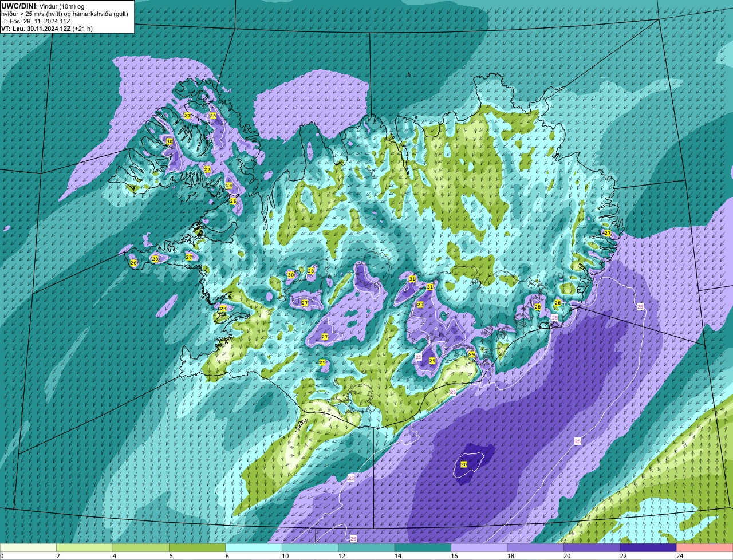The width and height of the screenshot is (733, 560).
Task: Click the 8–10 m/s light cyan legend swatch
Action: coord(254,547)
